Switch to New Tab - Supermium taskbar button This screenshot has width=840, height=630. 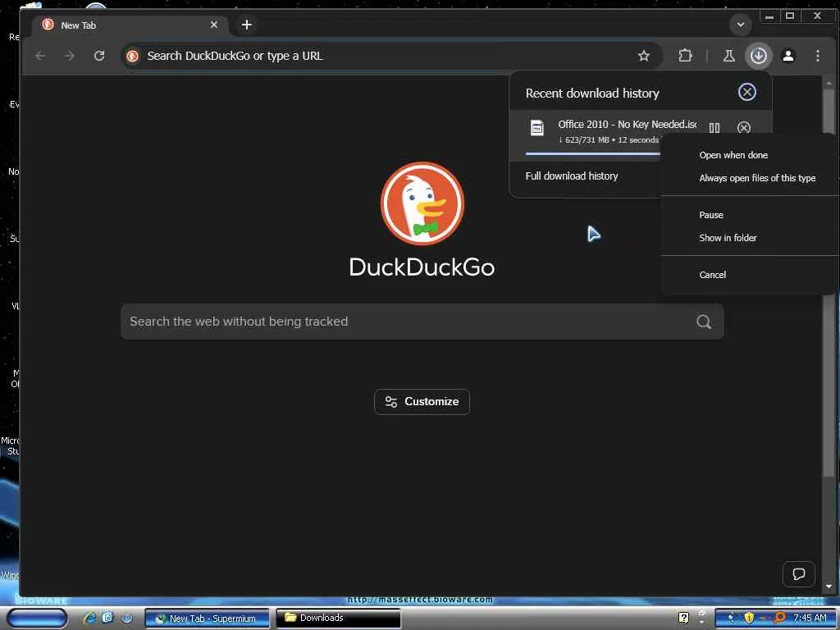(x=208, y=619)
